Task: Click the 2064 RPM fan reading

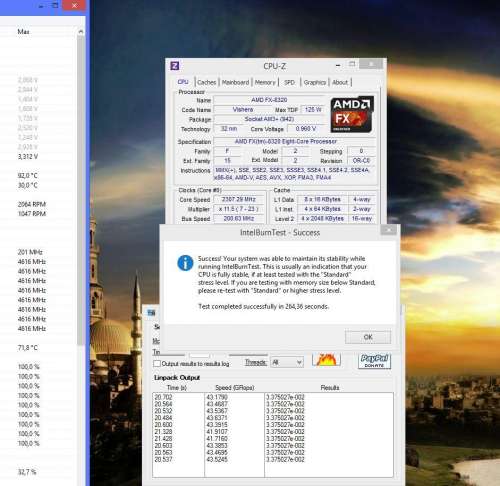Action: (32, 204)
